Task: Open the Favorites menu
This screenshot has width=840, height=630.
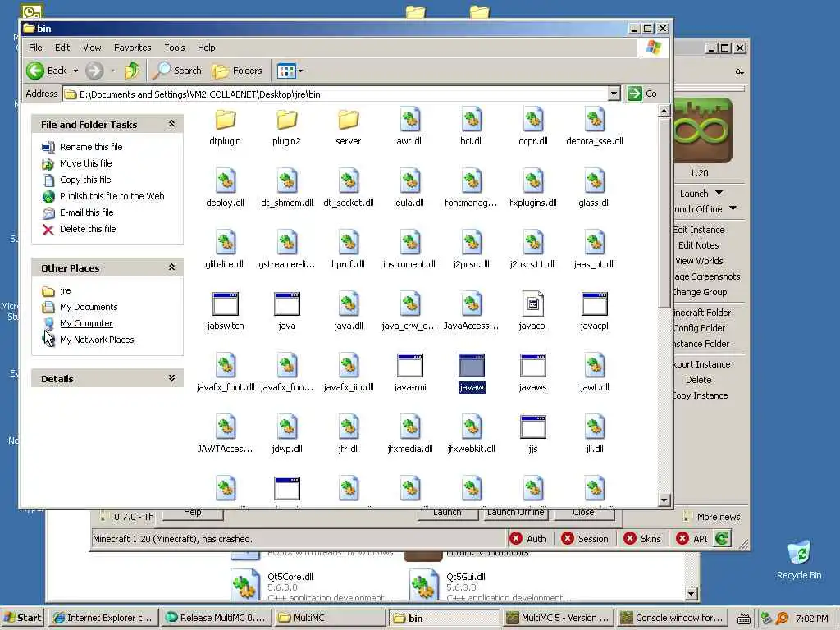Action: (x=132, y=48)
